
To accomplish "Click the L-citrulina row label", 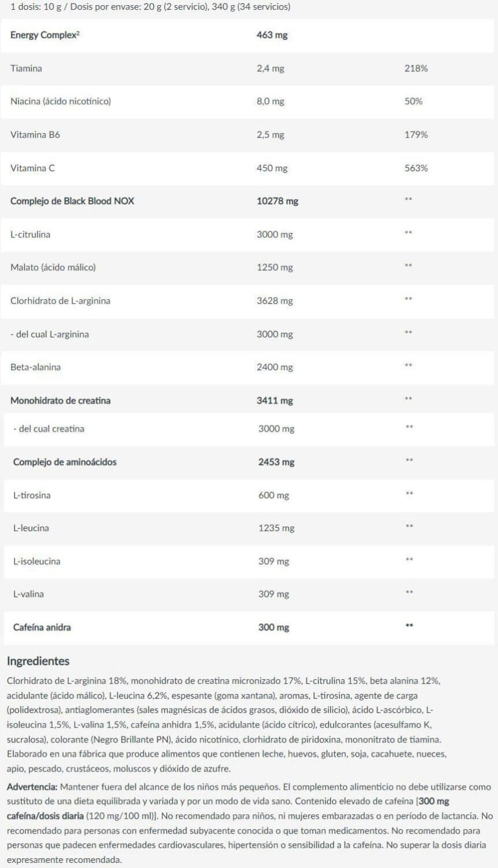I will pyautogui.click(x=30, y=234).
